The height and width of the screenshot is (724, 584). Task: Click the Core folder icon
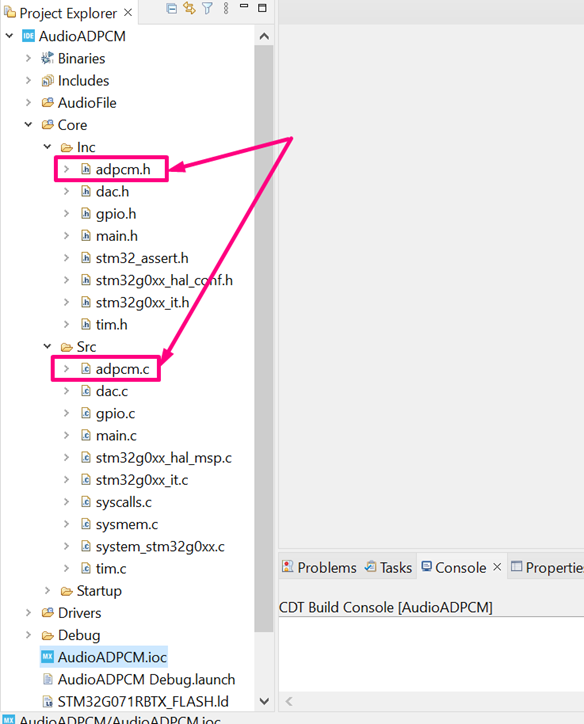click(47, 125)
